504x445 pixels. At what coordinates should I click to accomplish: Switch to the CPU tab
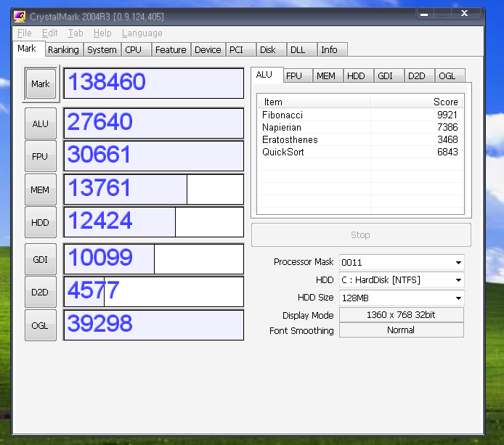136,50
